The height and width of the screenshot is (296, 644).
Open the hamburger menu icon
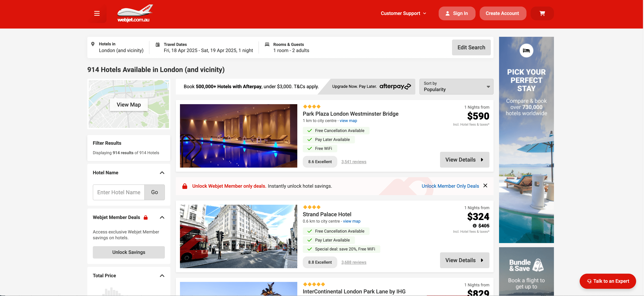[x=97, y=14]
